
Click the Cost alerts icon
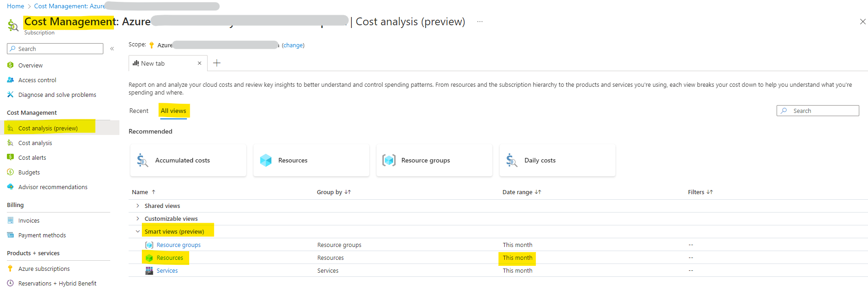point(11,157)
